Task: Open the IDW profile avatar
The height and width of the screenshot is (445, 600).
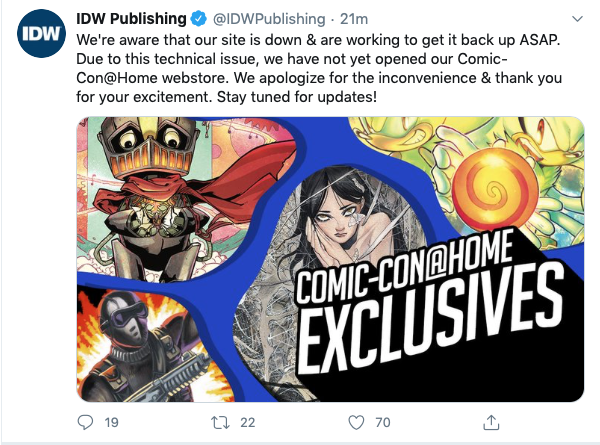Action: point(41,33)
